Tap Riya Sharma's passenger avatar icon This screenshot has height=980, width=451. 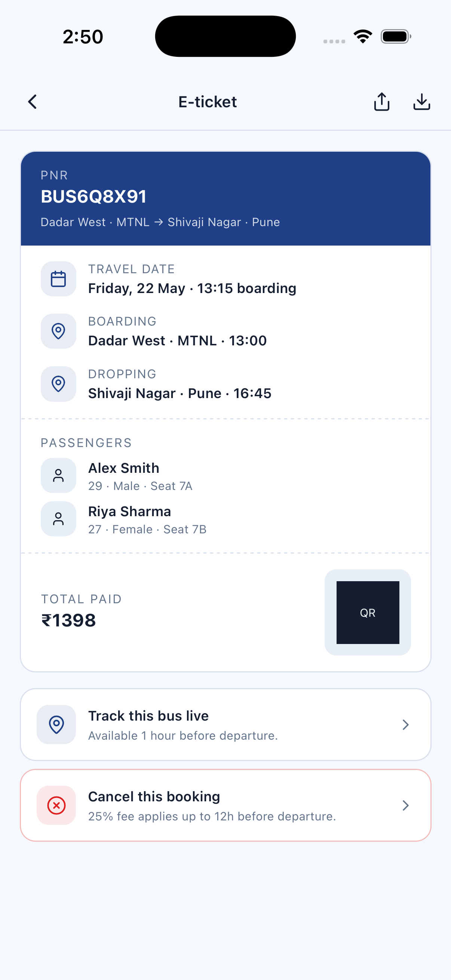coord(58,519)
